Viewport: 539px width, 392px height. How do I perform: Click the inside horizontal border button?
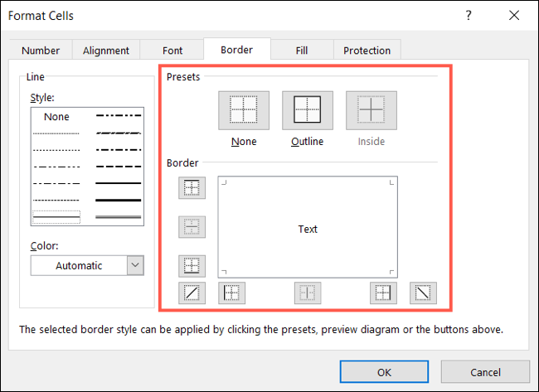(192, 227)
